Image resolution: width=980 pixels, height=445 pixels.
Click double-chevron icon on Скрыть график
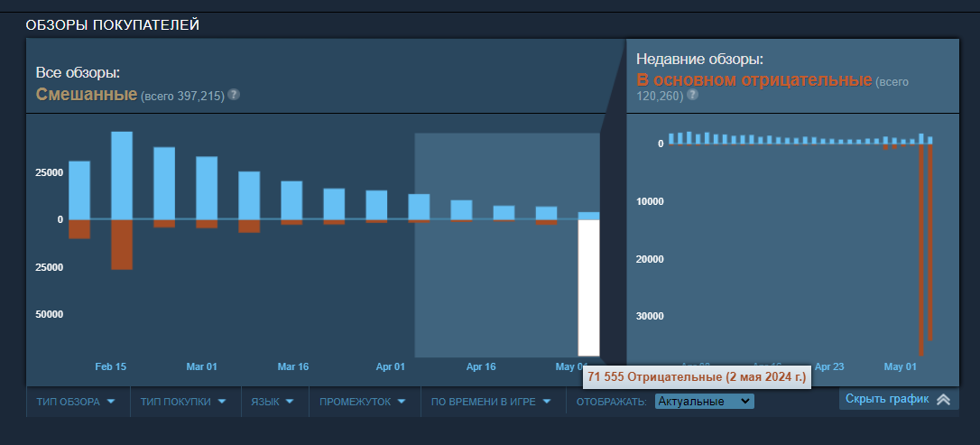(x=943, y=399)
